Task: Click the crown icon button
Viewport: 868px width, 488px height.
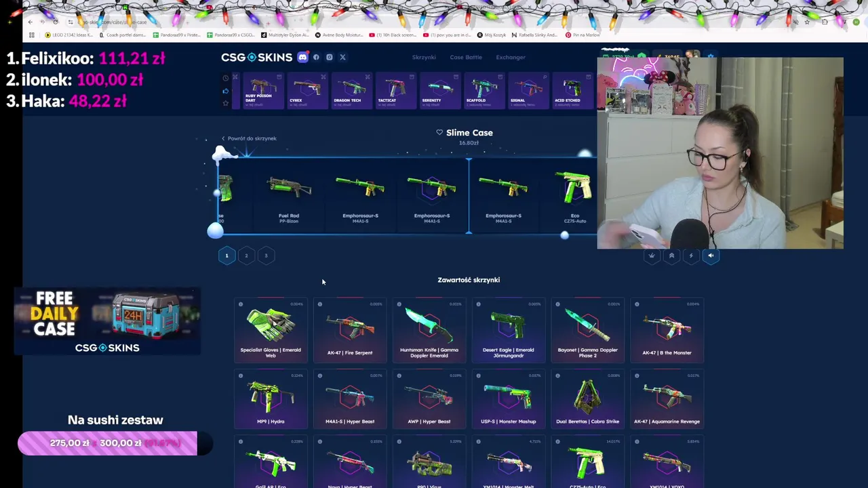Action: pos(652,256)
